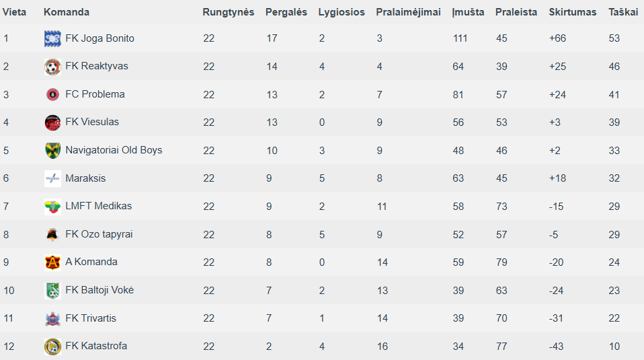Click the FK Baltoji Vokė green crest
Image resolution: width=644 pixels, height=360 pixels.
(52, 290)
